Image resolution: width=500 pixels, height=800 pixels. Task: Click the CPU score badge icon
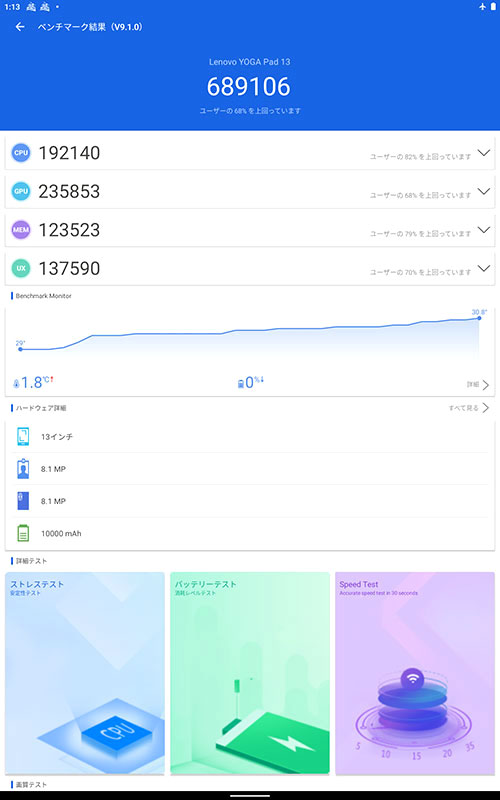(x=21, y=153)
